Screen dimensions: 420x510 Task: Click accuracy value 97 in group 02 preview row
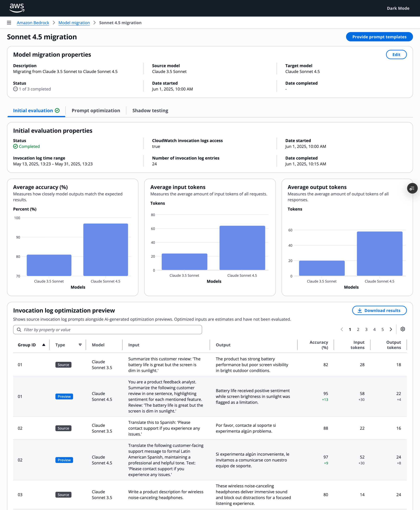(x=326, y=457)
